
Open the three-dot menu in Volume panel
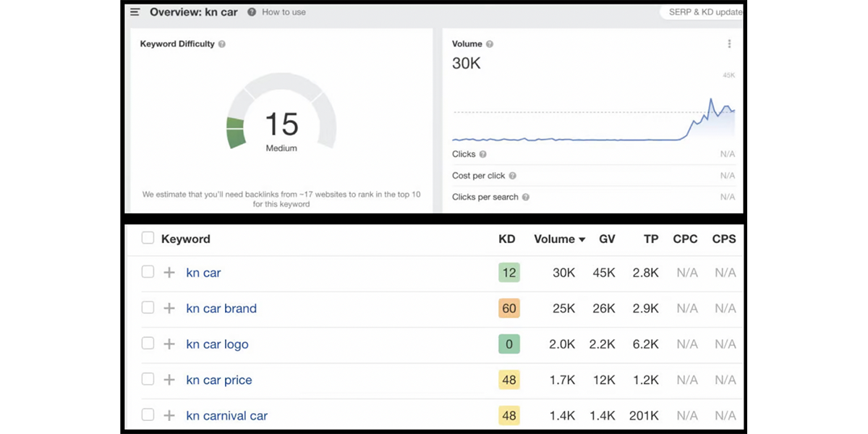729,44
